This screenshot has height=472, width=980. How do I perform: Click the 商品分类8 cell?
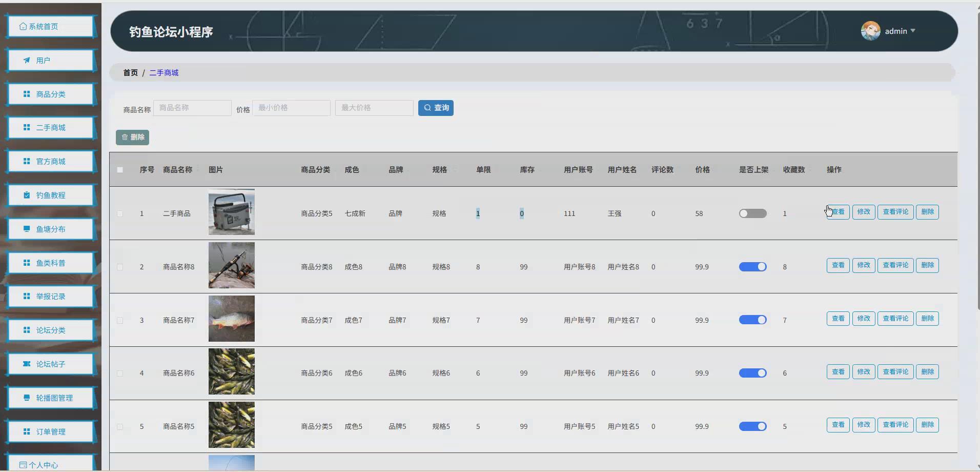pos(317,267)
